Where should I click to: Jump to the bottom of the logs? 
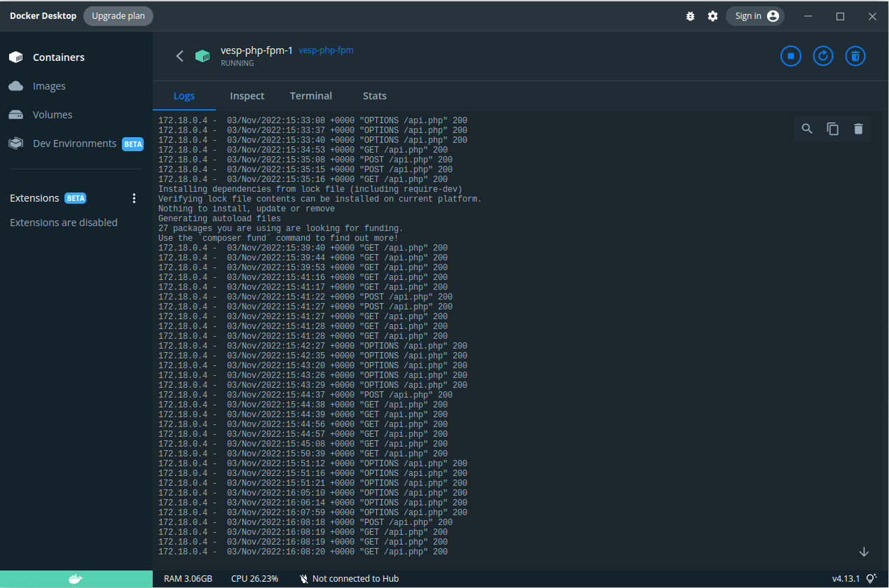click(864, 552)
